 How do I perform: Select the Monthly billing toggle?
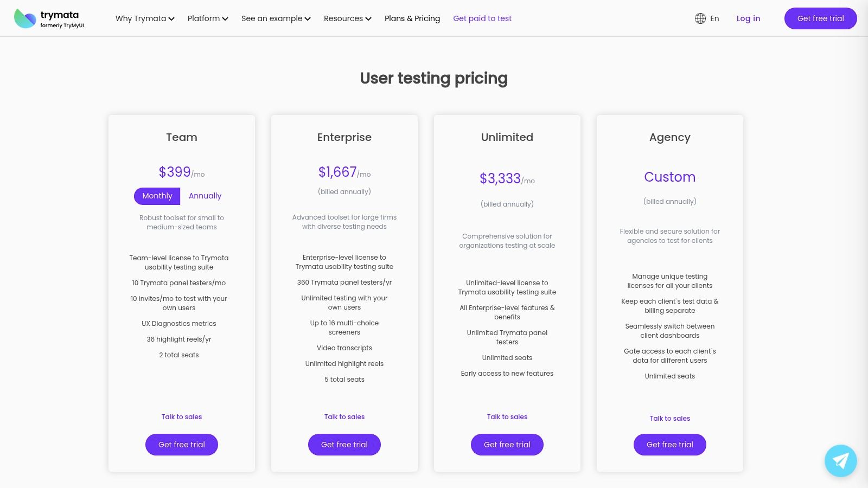pyautogui.click(x=157, y=196)
